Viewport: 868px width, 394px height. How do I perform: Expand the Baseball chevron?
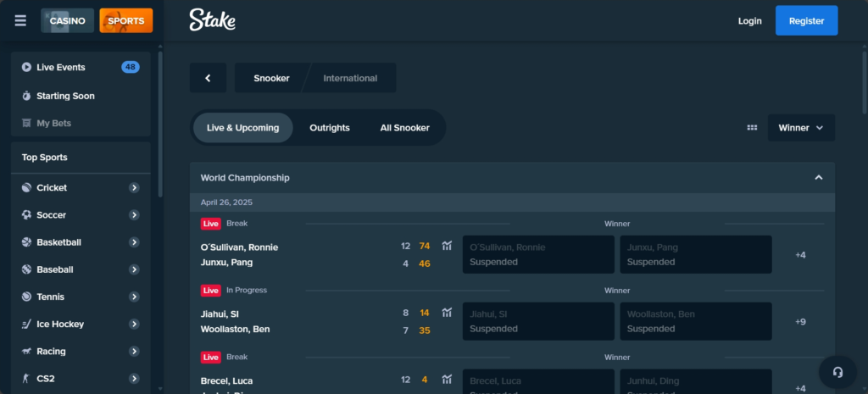[x=134, y=269]
